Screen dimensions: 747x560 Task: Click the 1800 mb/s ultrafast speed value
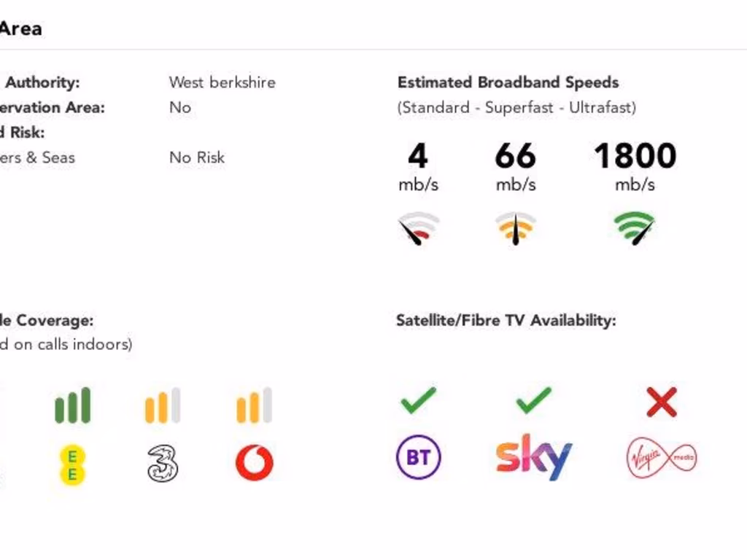635,156
